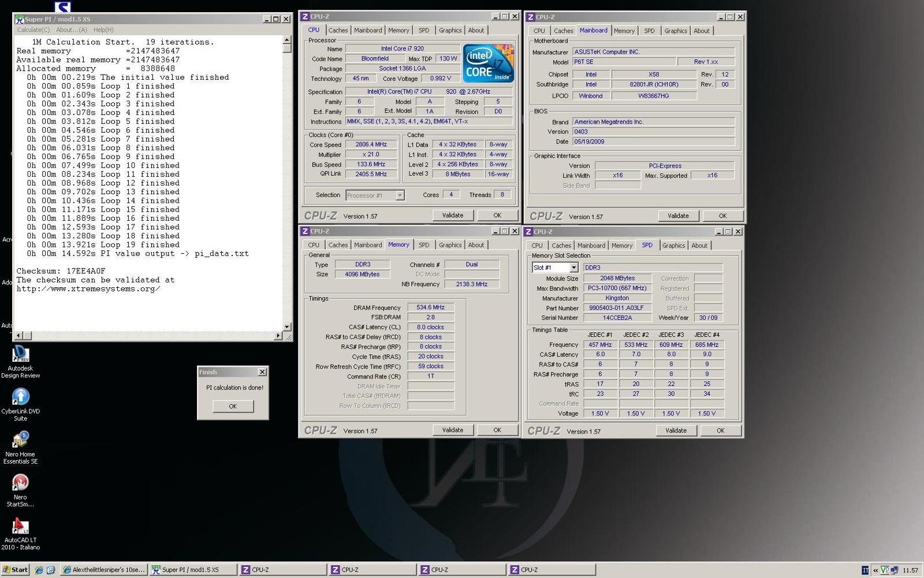924x578 pixels.
Task: Select Graphics tab in SPD window
Action: pos(673,246)
